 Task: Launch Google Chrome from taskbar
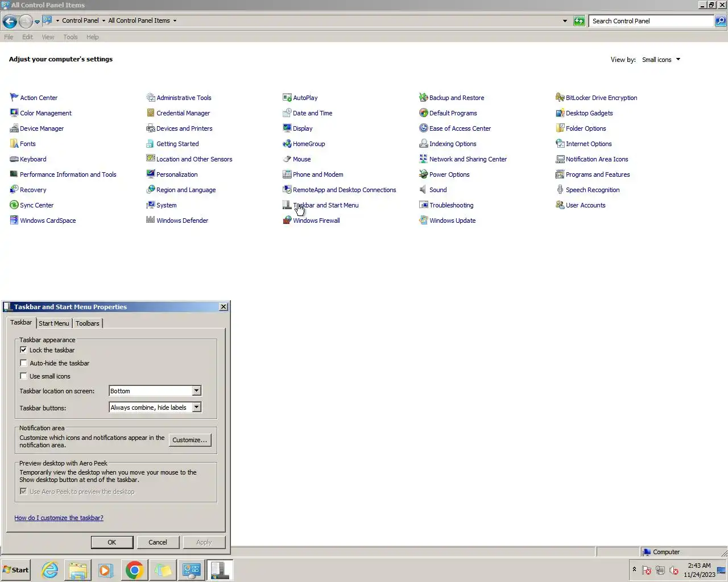[134, 570]
